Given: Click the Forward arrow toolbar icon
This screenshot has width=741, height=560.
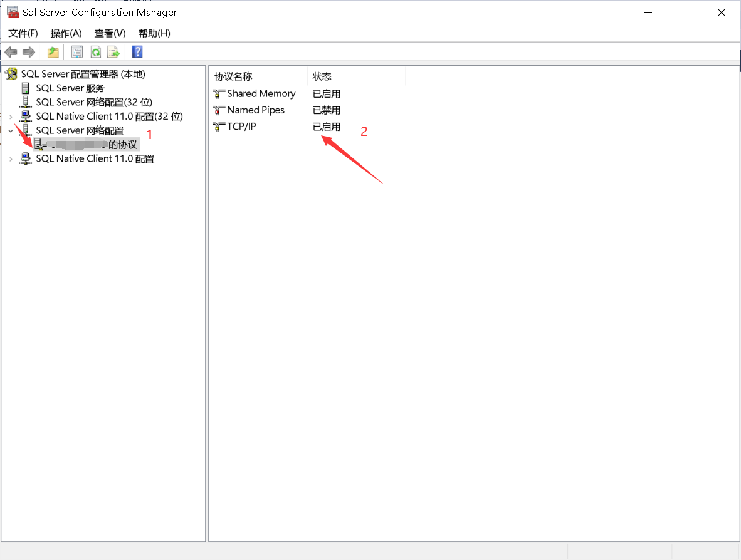Looking at the screenshot, I should point(29,52).
